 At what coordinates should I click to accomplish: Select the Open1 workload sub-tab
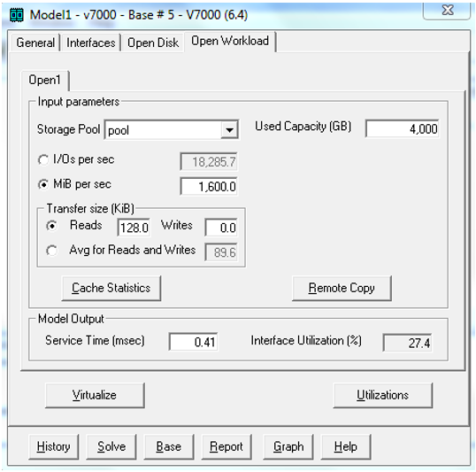point(44,80)
